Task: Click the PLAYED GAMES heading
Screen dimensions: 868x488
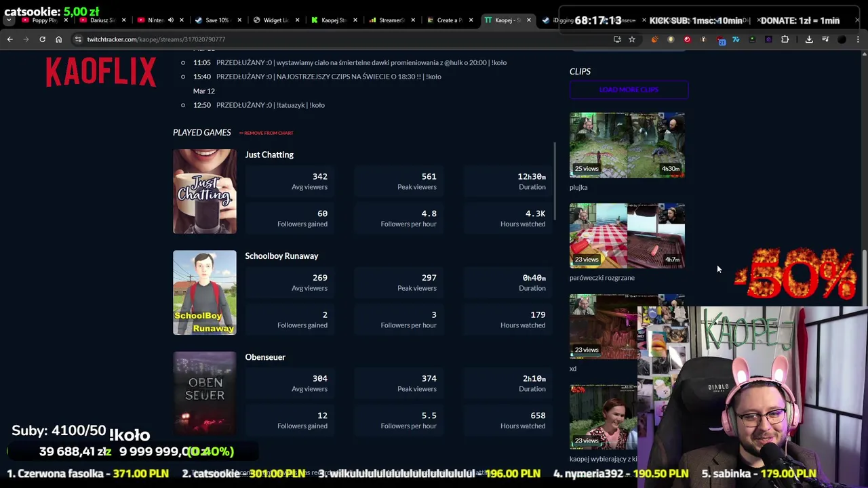Action: [x=202, y=132]
